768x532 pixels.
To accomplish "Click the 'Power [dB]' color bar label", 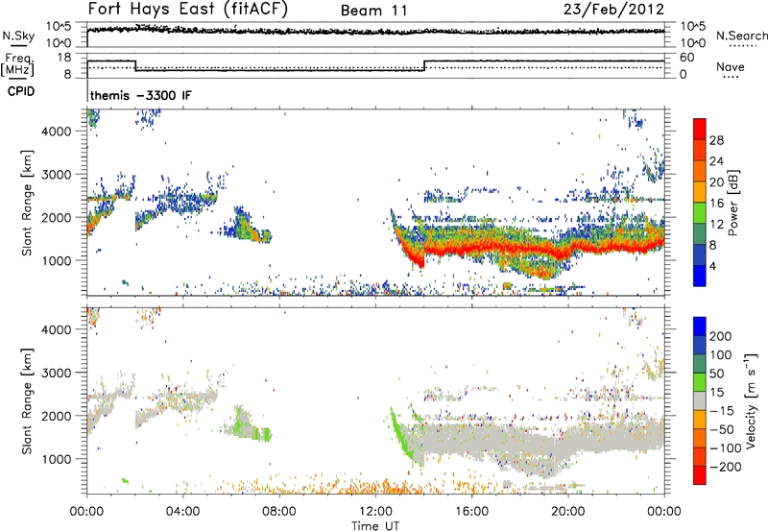I will click(x=732, y=203).
